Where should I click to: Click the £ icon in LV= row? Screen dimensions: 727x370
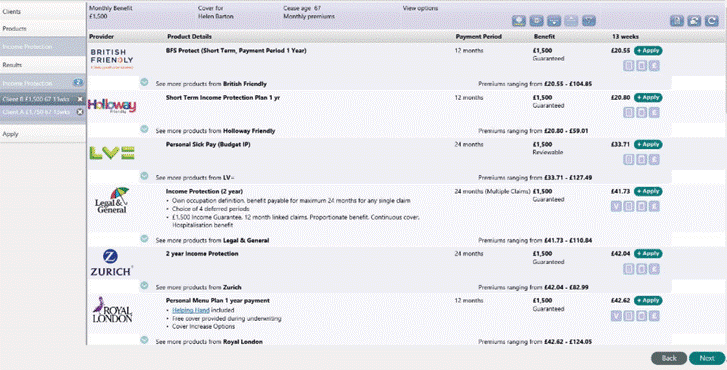pyautogui.click(x=654, y=159)
